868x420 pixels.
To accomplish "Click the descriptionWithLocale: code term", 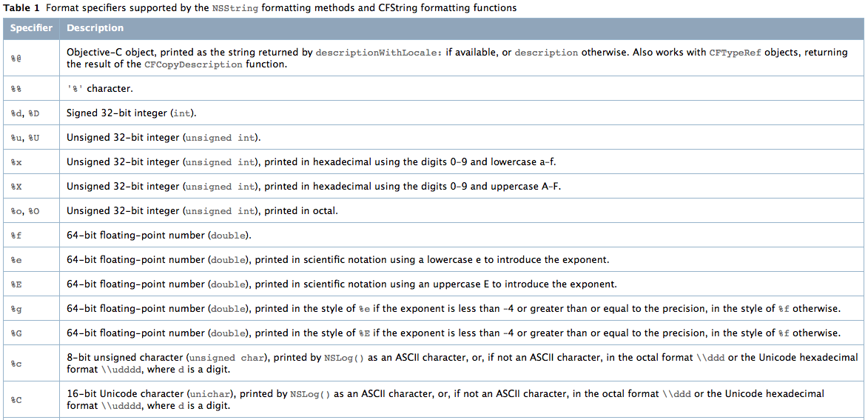I will coord(379,53).
